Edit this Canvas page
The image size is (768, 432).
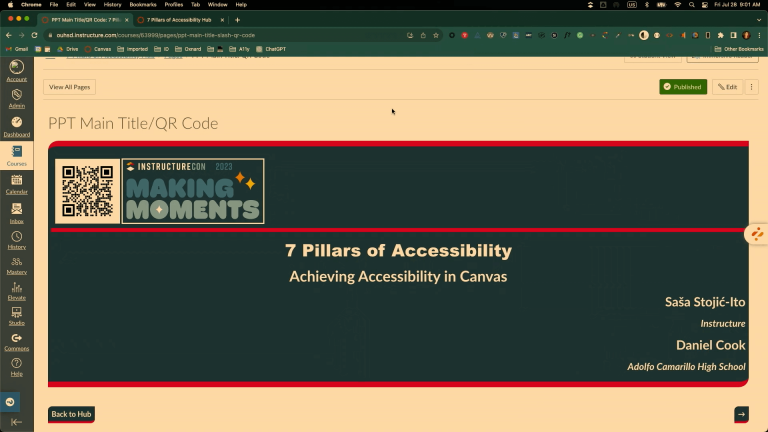pos(727,87)
